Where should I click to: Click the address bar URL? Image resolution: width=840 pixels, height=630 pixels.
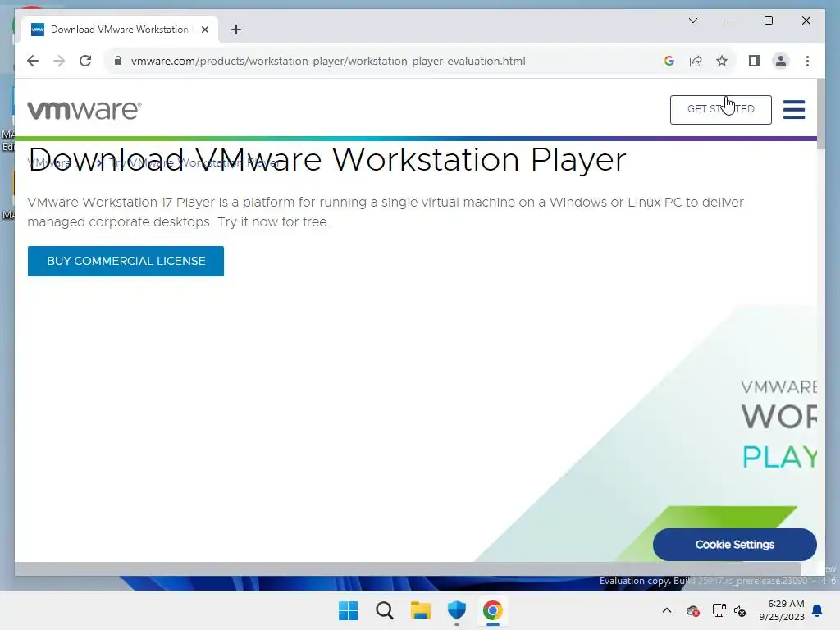click(x=328, y=61)
